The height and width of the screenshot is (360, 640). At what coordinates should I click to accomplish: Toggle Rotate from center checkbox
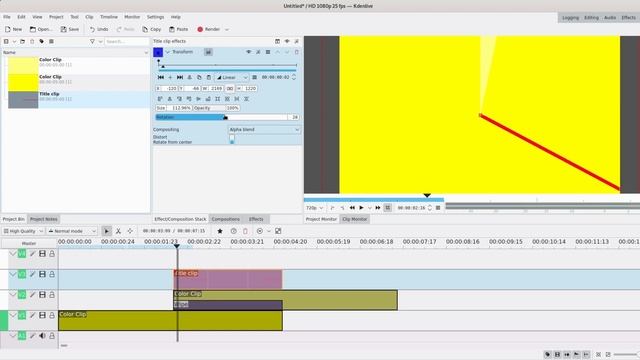tap(232, 142)
